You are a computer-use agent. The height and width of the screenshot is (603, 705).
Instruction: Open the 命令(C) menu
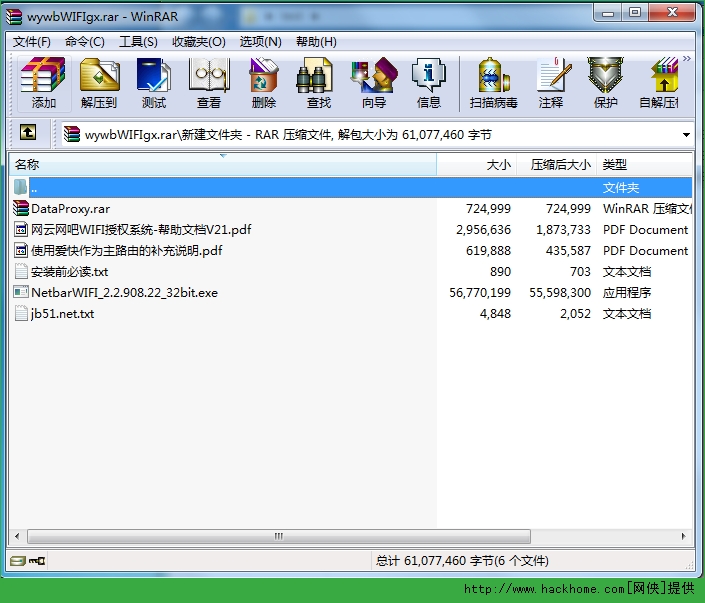tap(85, 42)
